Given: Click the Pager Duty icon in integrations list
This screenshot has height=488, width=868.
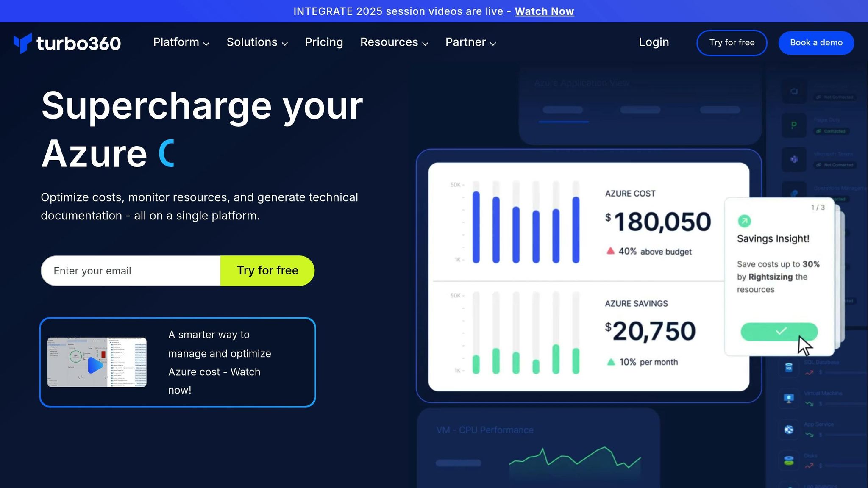Looking at the screenshot, I should [794, 125].
